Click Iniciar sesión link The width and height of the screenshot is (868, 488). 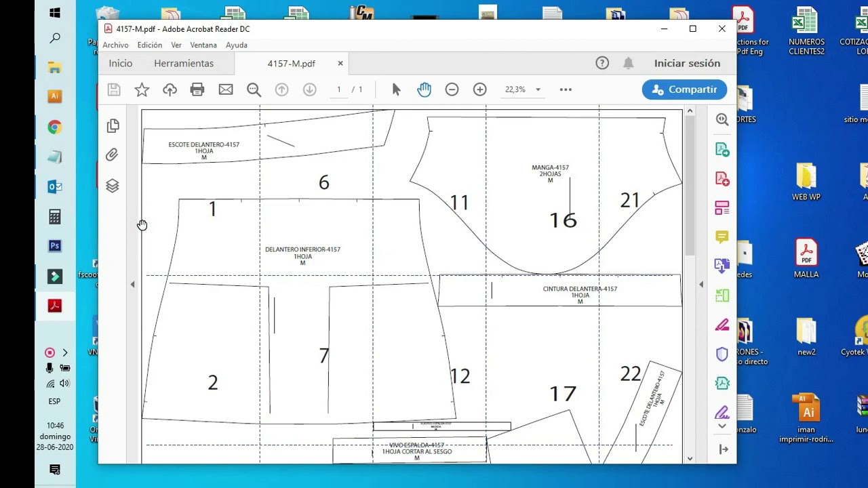coord(687,63)
